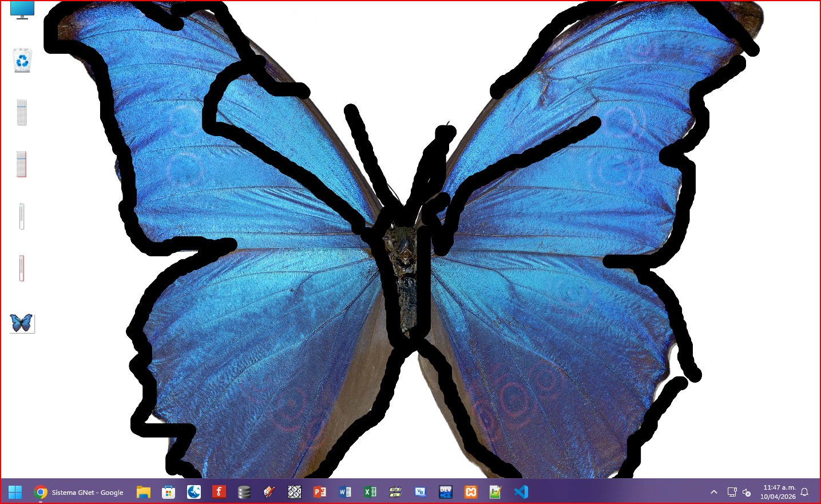Viewport: 821px width, 504px height.
Task: Launch Microsoft Store from the taskbar
Action: pos(168,492)
